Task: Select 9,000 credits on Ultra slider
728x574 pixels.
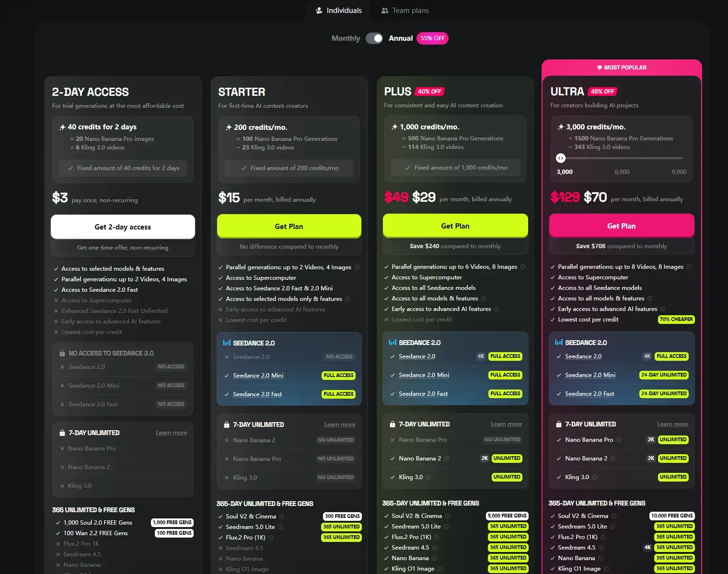Action: [x=679, y=172]
